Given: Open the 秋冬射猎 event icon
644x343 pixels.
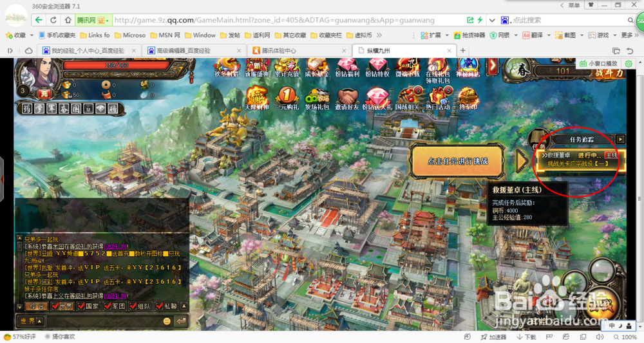Looking at the screenshot, I should pos(226,68).
